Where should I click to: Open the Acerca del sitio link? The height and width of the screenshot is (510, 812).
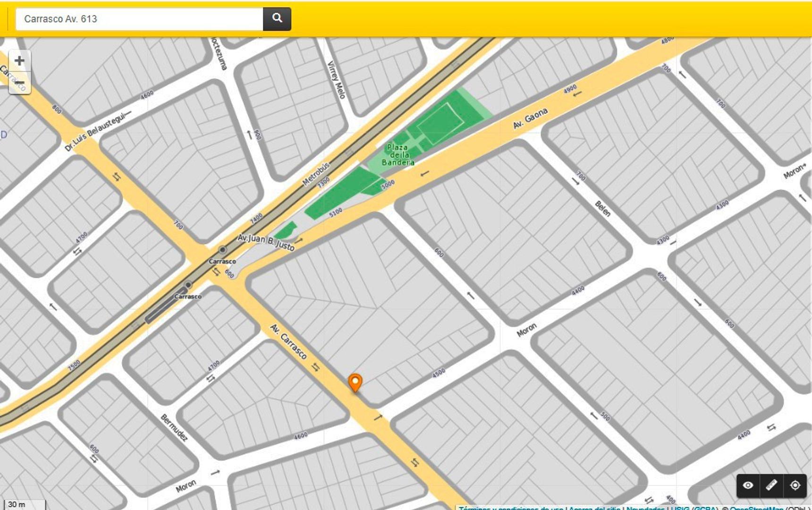point(594,508)
